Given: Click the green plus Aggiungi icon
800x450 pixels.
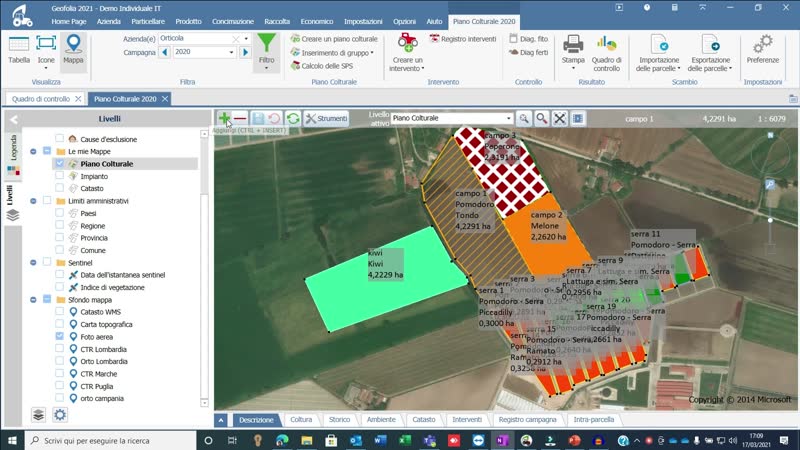Looking at the screenshot, I should click(224, 118).
